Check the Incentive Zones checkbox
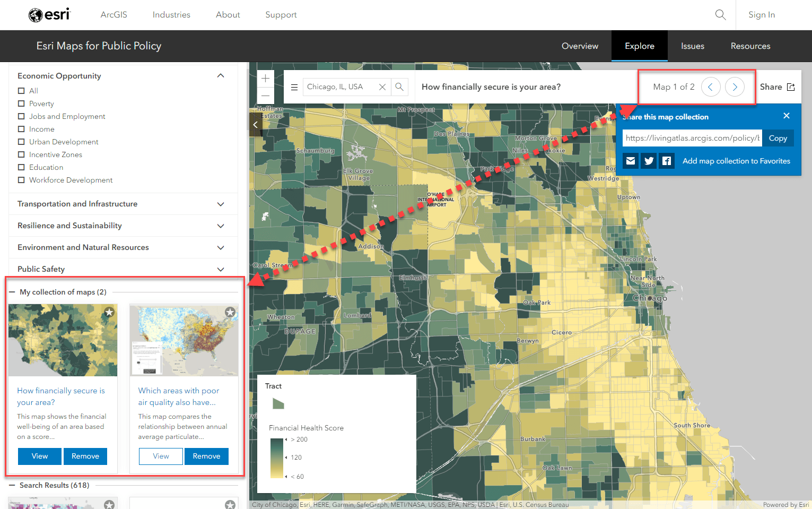The height and width of the screenshot is (509, 812). point(21,154)
